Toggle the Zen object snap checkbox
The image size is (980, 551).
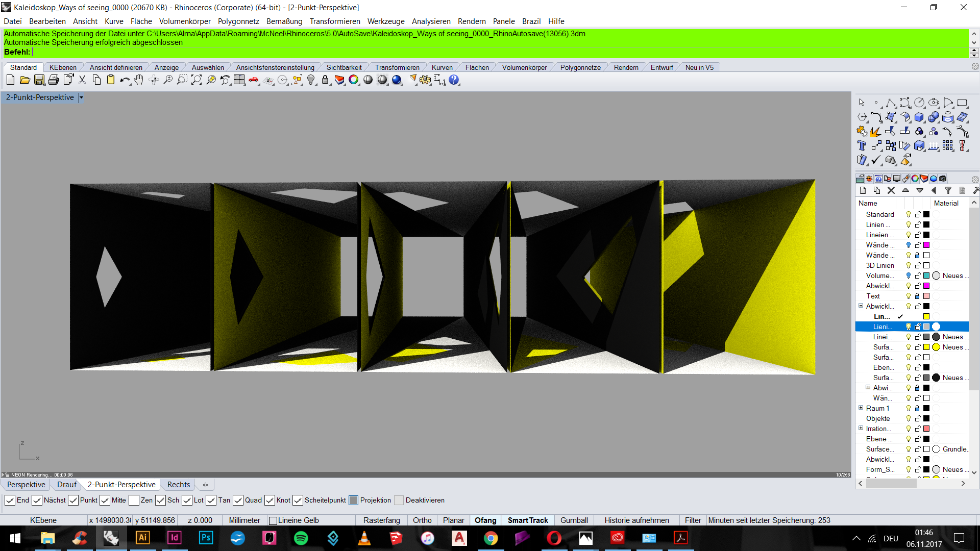(x=134, y=500)
